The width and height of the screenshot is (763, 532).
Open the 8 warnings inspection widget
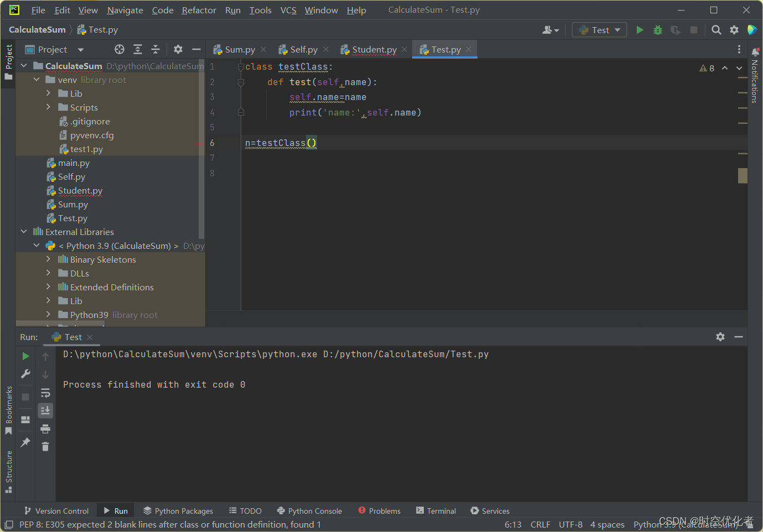tap(707, 68)
